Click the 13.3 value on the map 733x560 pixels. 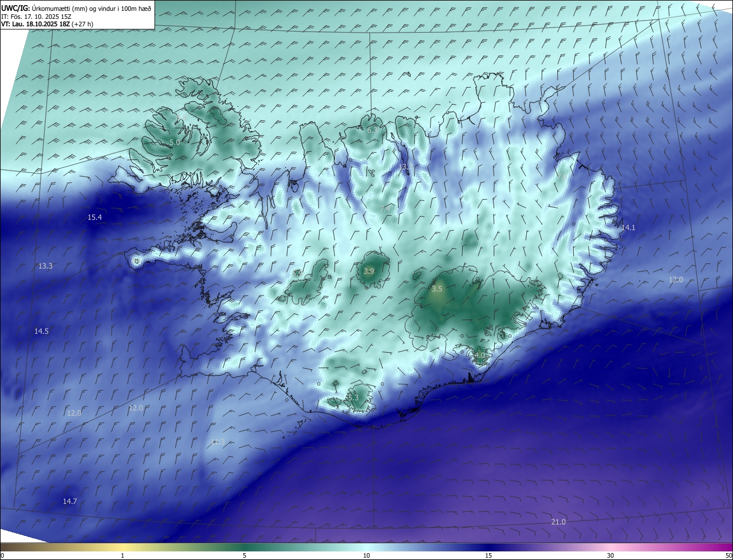[45, 266]
